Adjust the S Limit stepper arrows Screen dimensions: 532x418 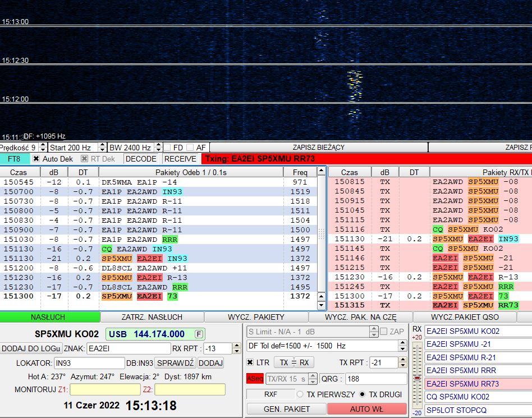[x=374, y=332]
